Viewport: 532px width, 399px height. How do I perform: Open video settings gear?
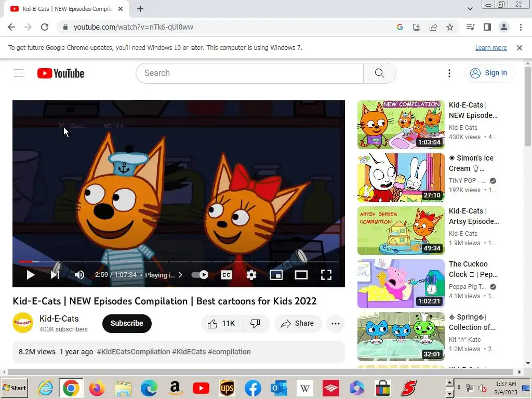[x=251, y=275]
